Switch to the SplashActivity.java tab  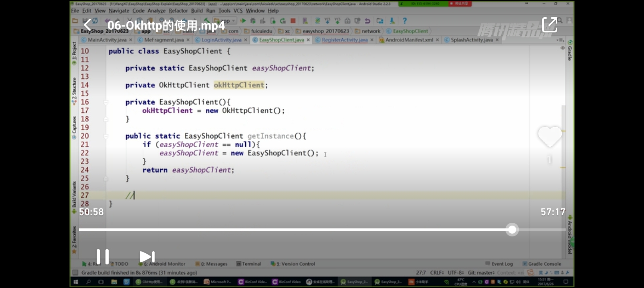coord(471,40)
